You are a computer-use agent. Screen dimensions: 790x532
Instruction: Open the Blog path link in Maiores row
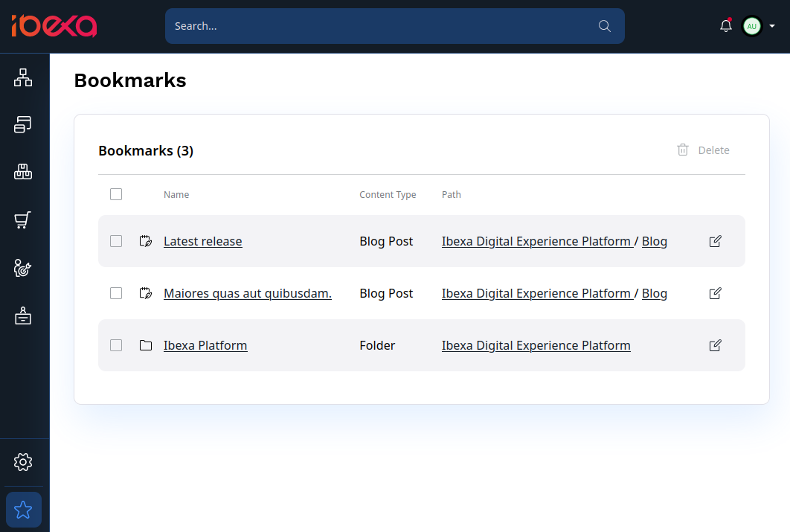[654, 294]
